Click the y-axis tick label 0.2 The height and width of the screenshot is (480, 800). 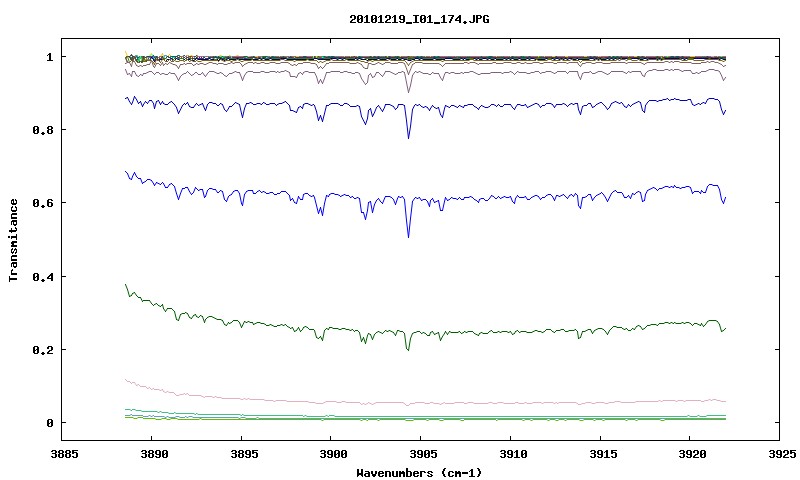coord(43,350)
